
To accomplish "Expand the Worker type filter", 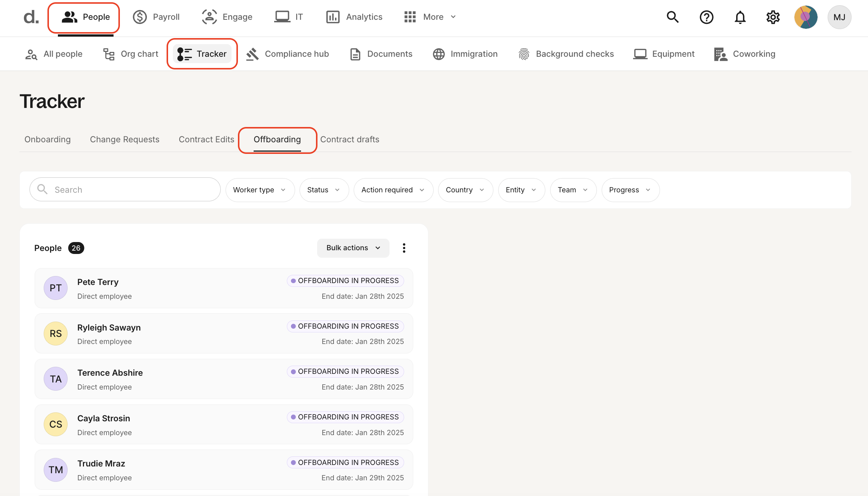I will pyautogui.click(x=260, y=190).
